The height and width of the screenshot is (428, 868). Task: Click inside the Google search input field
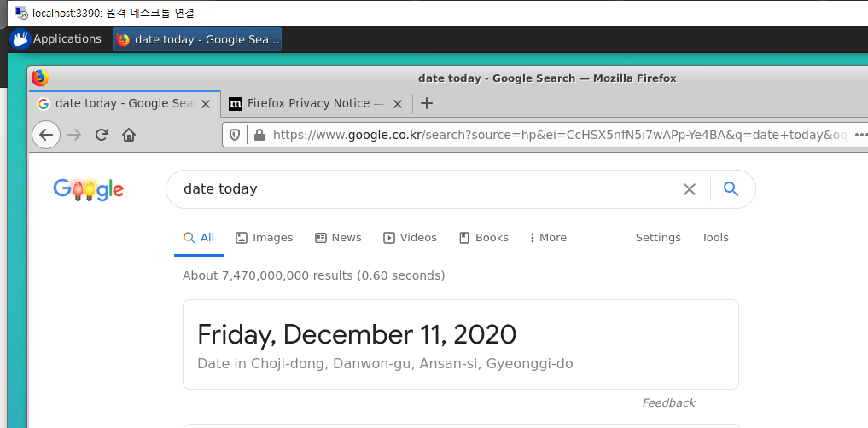426,189
